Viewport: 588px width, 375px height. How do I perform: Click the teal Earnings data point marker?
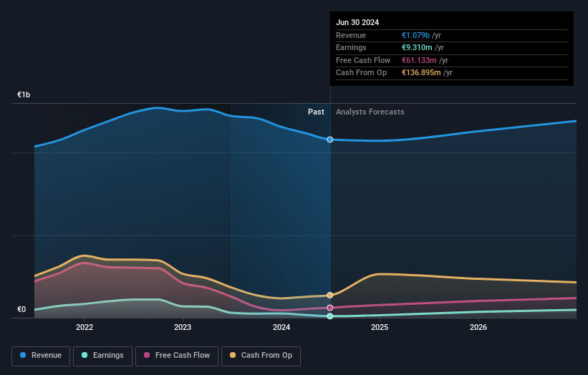point(330,316)
